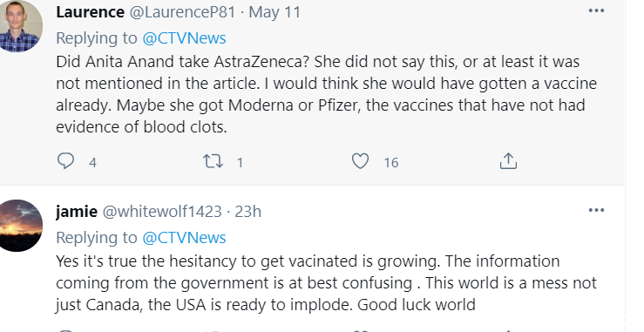
Task: Open jamie's tweet text about vaccine hesitancy
Action: click(327, 283)
